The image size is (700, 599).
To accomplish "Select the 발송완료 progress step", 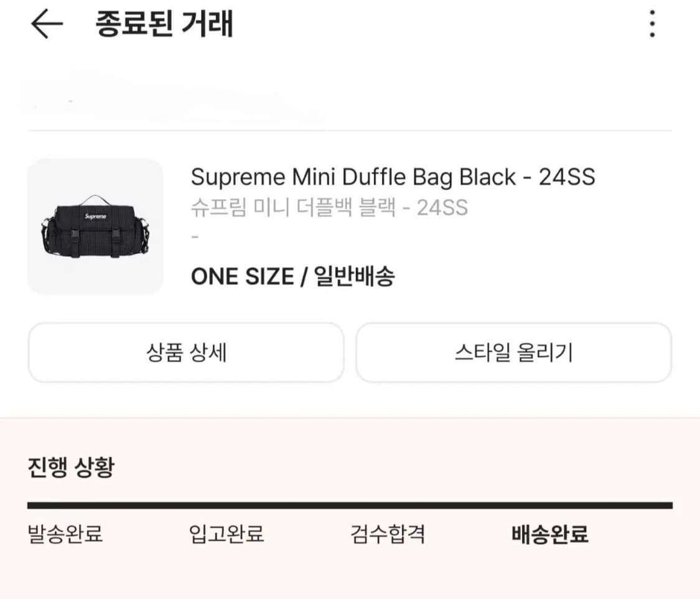I will (x=65, y=534).
